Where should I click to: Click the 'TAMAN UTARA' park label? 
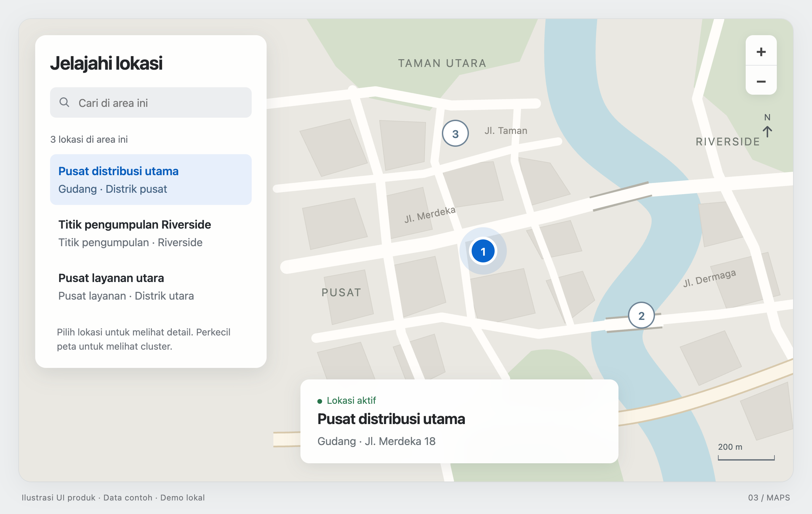pyautogui.click(x=442, y=63)
